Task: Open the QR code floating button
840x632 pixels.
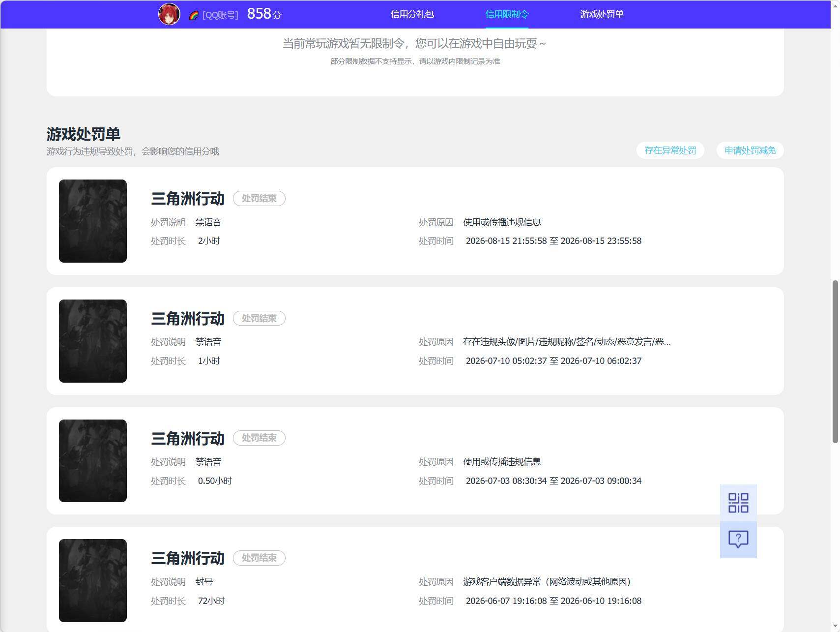Action: [x=738, y=503]
